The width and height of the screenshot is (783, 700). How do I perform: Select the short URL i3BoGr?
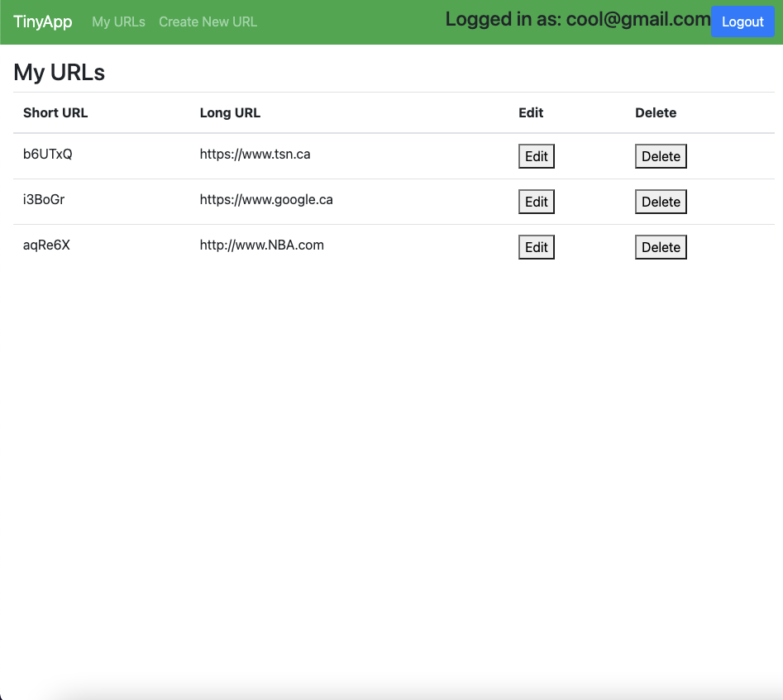(x=43, y=199)
